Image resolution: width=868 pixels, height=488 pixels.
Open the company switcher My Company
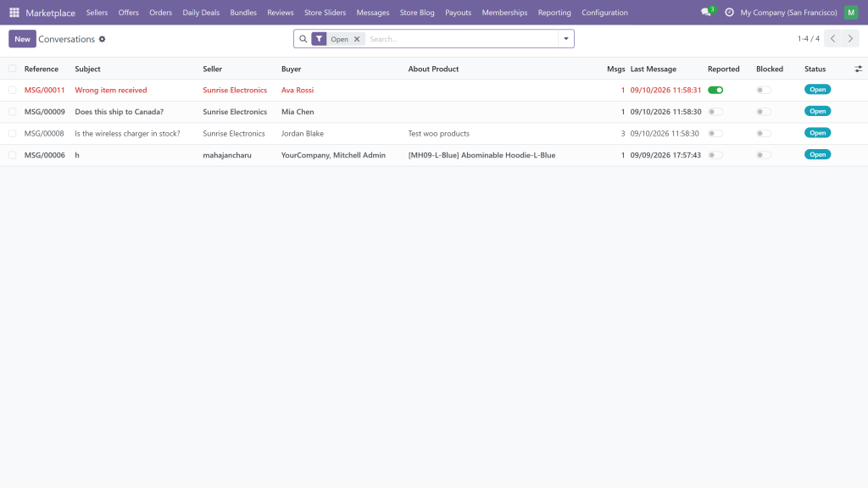coord(788,12)
